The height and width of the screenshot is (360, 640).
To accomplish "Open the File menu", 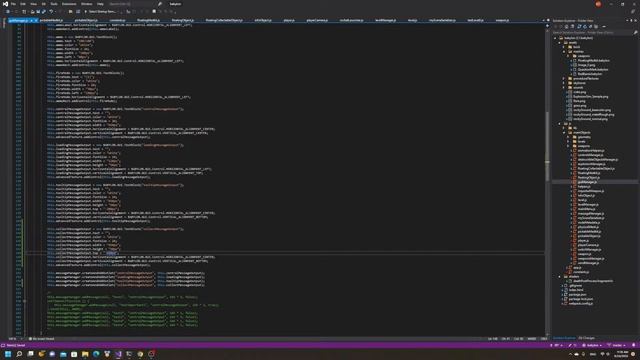I will click(13, 4).
